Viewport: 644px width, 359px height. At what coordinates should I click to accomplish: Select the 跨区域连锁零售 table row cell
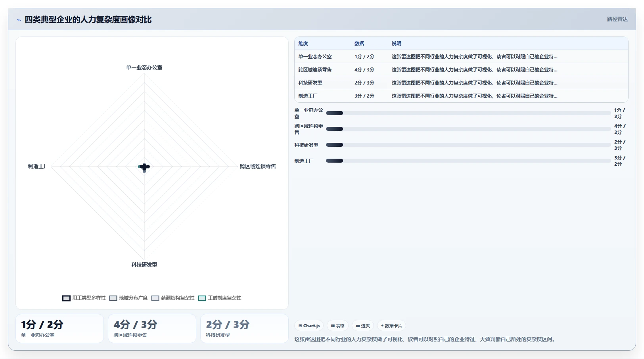[x=315, y=70]
